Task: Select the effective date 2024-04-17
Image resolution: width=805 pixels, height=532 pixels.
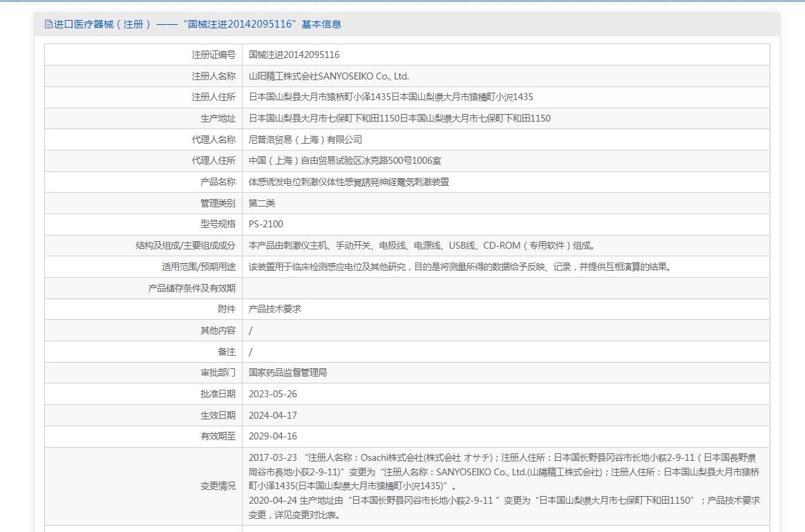Action: pos(273,415)
